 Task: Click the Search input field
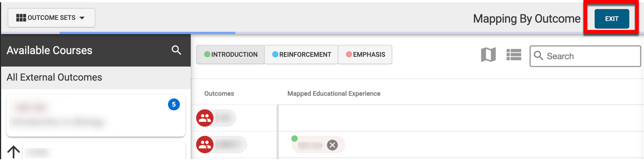(591, 56)
